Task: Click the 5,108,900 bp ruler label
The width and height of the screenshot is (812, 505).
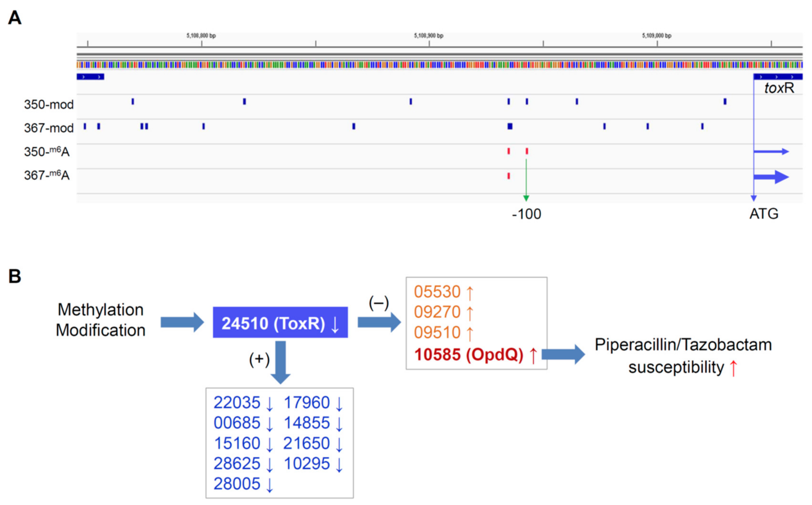Action: pos(429,36)
